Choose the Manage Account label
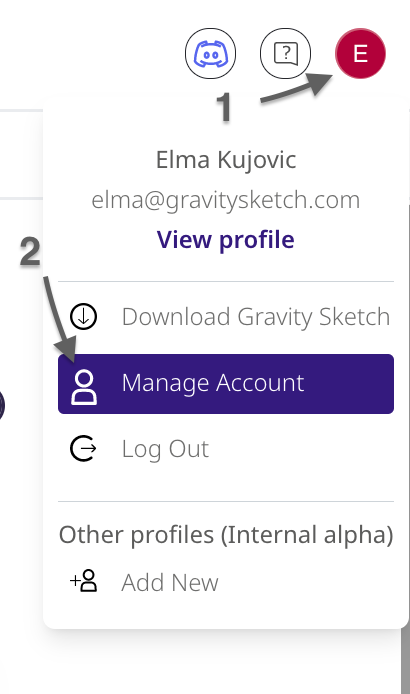The width and height of the screenshot is (410, 694). pyautogui.click(x=213, y=383)
